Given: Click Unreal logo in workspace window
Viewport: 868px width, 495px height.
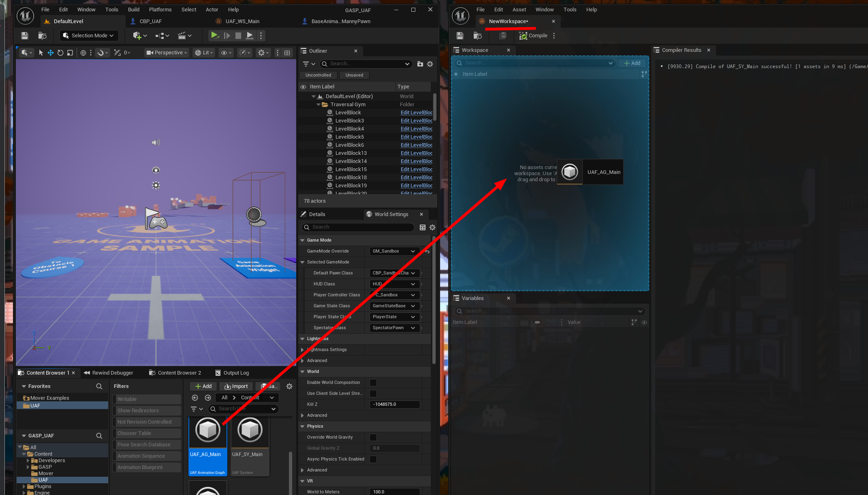Looking at the screenshot, I should [x=460, y=16].
